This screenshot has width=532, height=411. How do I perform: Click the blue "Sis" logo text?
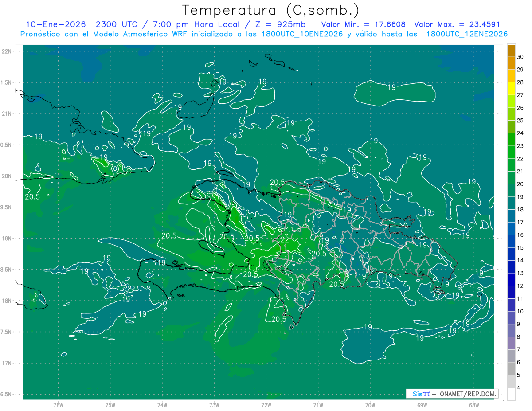417,394
